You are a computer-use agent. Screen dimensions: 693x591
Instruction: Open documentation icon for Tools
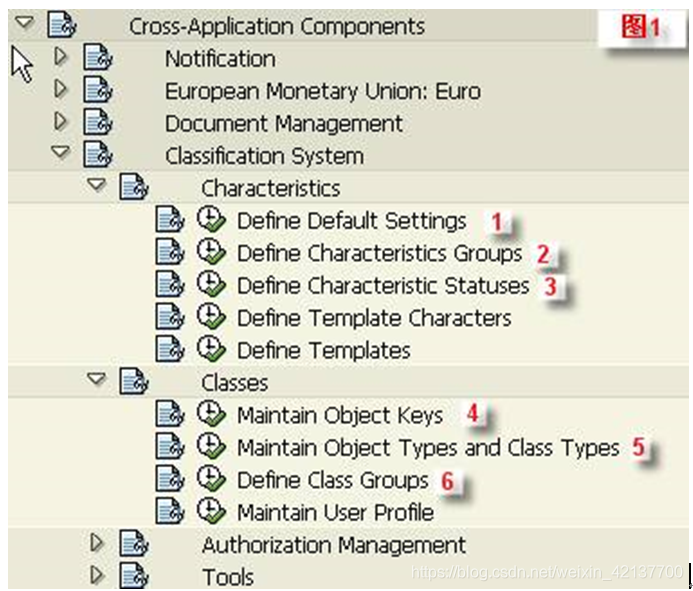click(134, 575)
